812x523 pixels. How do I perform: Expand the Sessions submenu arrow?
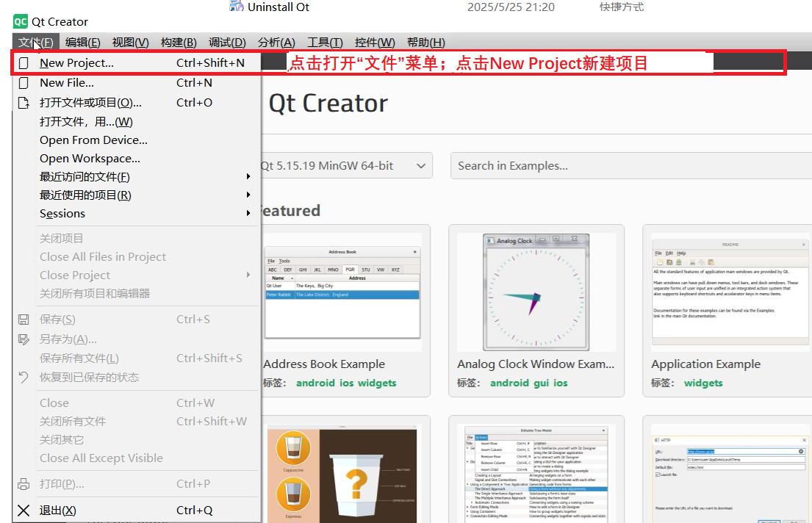coord(248,213)
